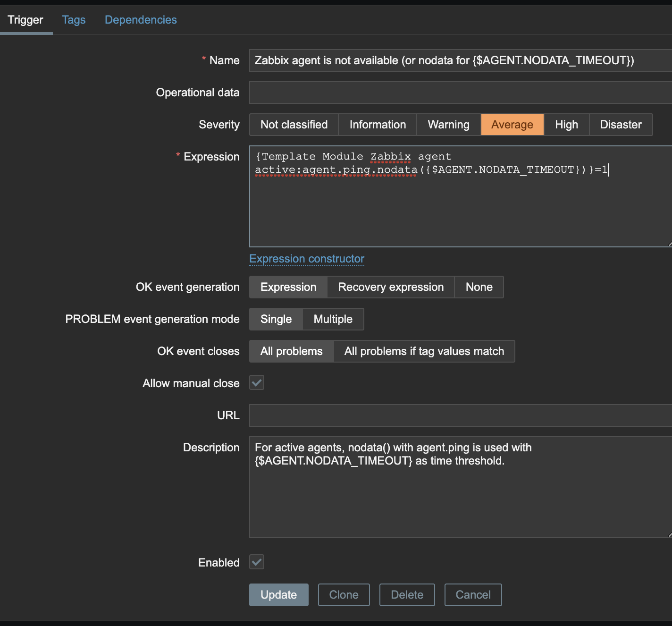672x626 pixels.
Task: Open the Dependencies tab
Action: pyautogui.click(x=141, y=20)
